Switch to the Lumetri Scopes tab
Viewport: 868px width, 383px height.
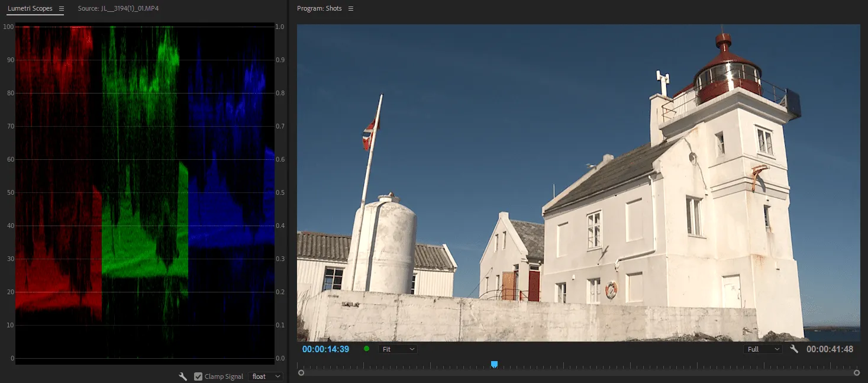click(x=30, y=9)
